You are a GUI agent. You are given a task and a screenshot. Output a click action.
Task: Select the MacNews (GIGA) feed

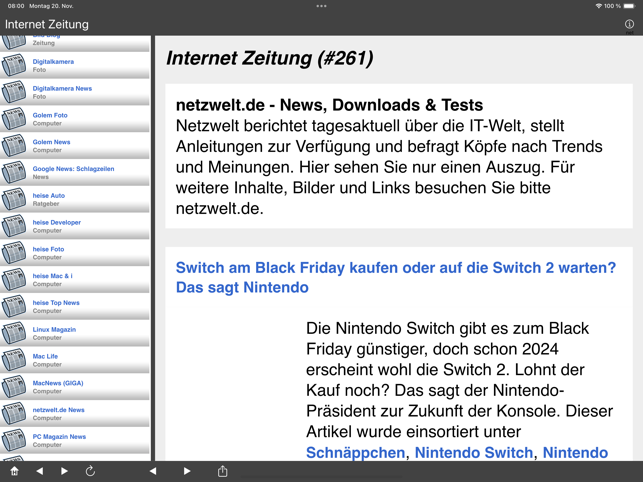[75, 387]
